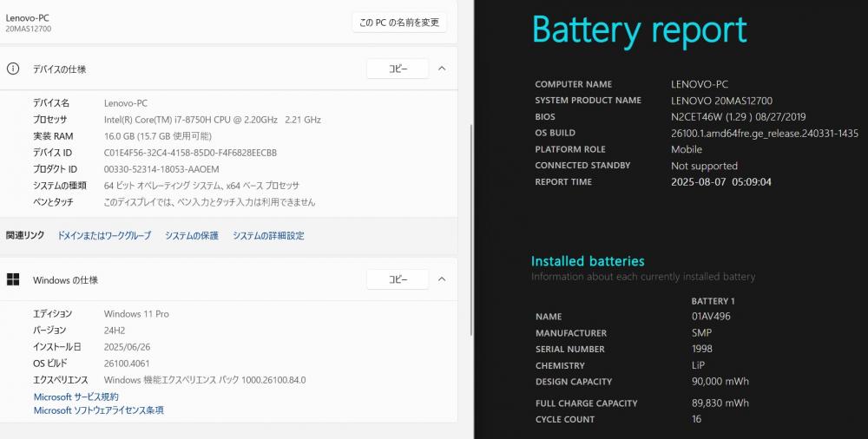Screen dimensions: 868x439
Task: Click the settings page vertical scrollbar
Action: 471,230
